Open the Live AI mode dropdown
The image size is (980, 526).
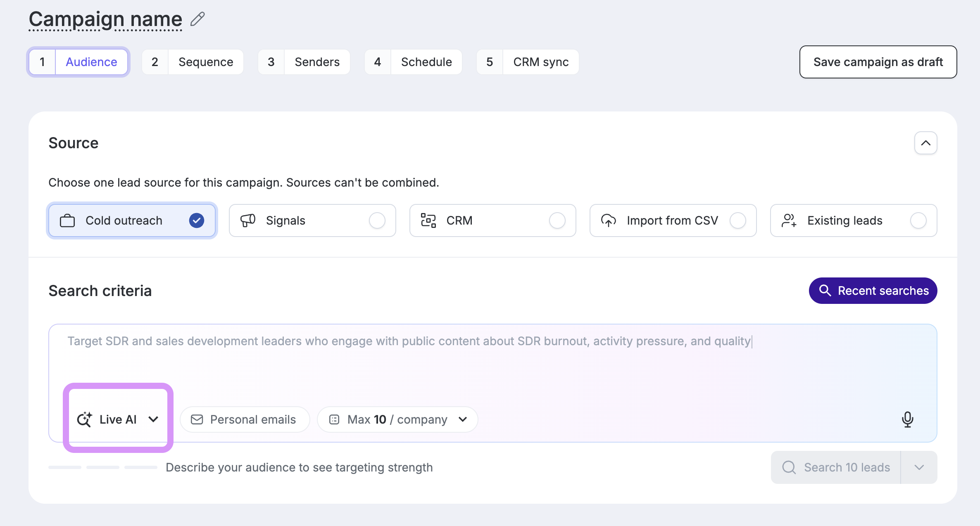tap(118, 419)
